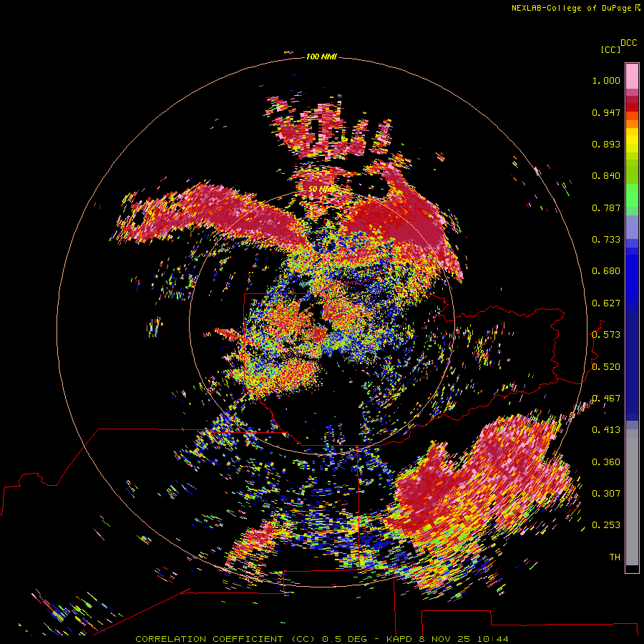Click the 1.000 value on the scale
Viewport: 644px width, 644px height.
tap(606, 80)
